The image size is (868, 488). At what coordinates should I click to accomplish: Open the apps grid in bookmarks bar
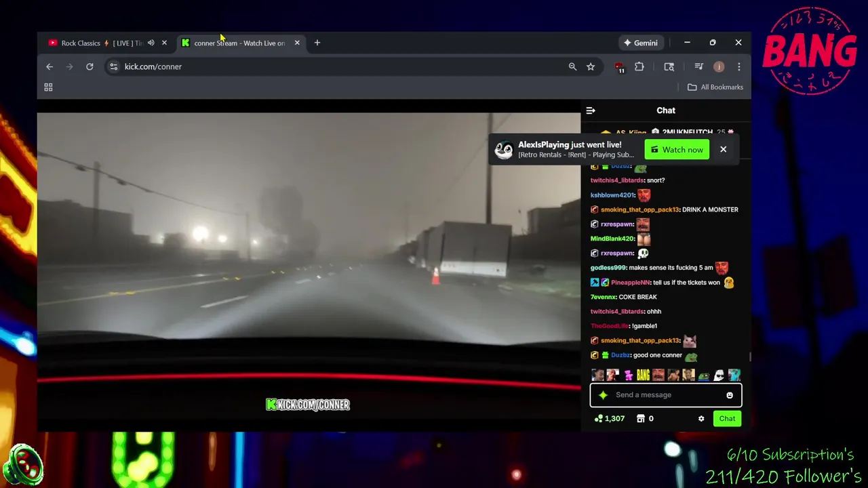point(48,87)
